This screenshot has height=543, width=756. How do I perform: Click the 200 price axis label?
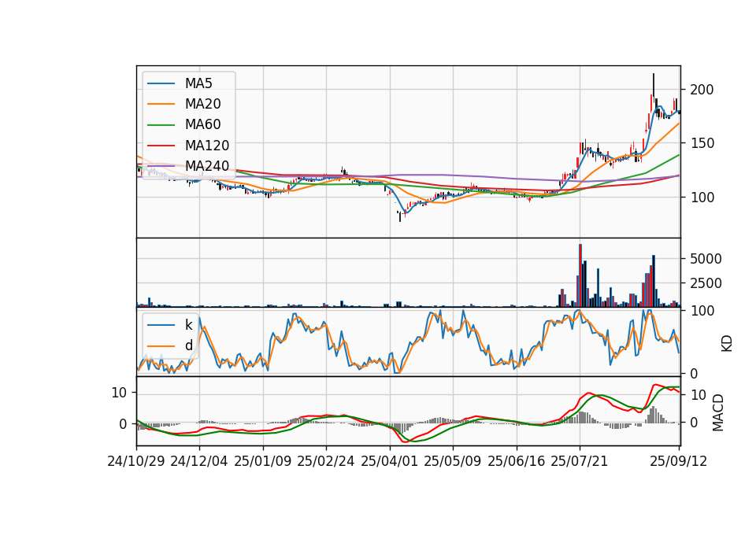pos(702,90)
